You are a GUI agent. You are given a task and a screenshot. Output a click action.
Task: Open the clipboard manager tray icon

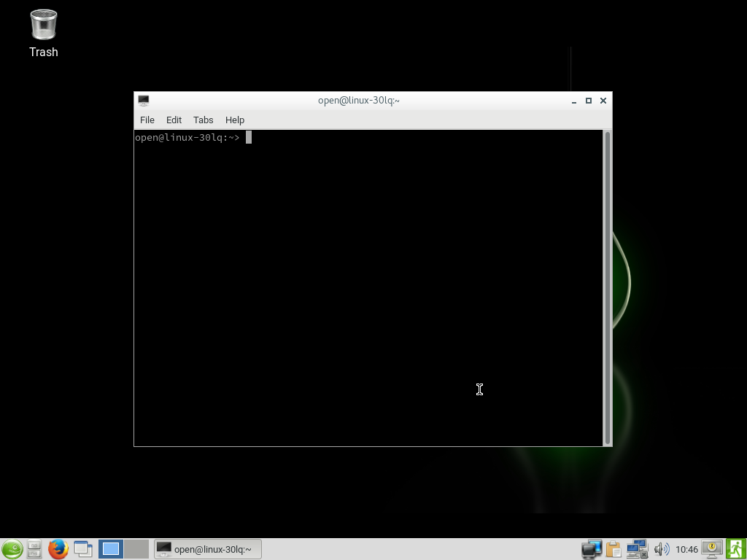(614, 549)
